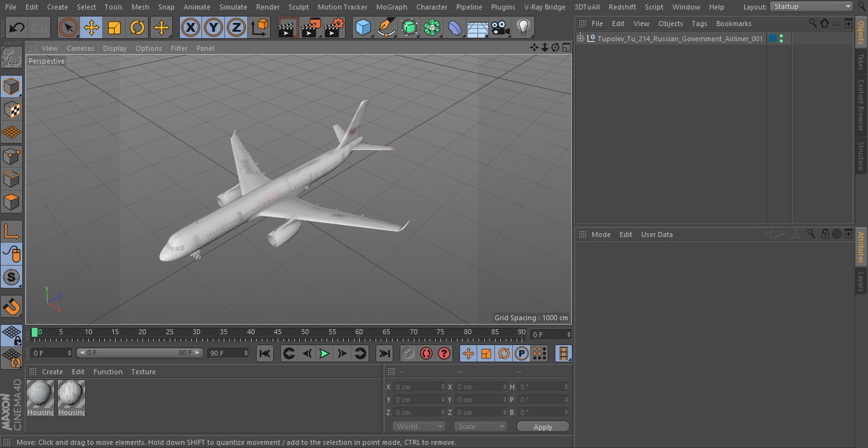Add a Subdivision Surface generator
Viewport: 868px width, 448px height.
[x=409, y=27]
